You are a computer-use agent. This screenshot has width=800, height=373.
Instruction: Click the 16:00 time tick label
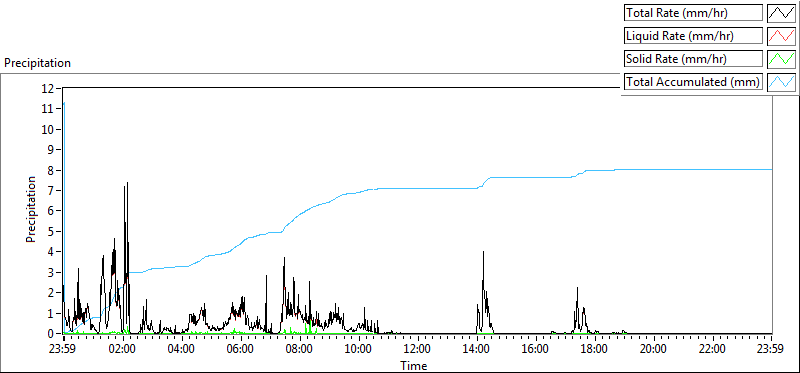click(536, 350)
